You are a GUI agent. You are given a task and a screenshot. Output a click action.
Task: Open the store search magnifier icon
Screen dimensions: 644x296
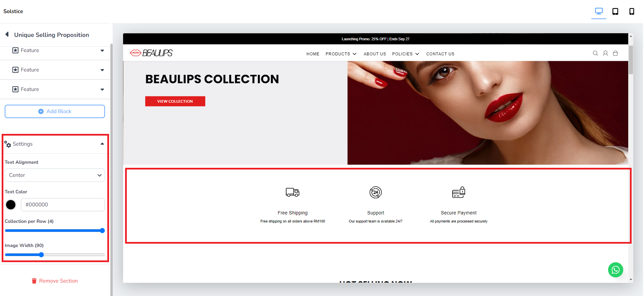click(x=595, y=53)
